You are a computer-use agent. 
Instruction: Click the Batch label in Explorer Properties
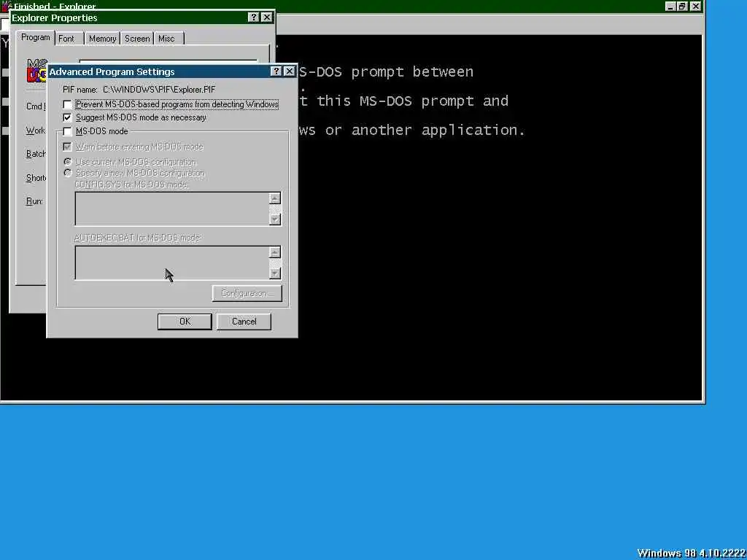[36, 154]
